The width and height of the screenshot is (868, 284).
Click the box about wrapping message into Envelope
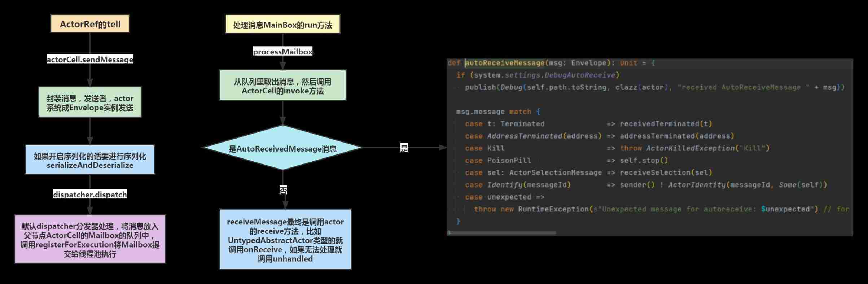coord(90,102)
